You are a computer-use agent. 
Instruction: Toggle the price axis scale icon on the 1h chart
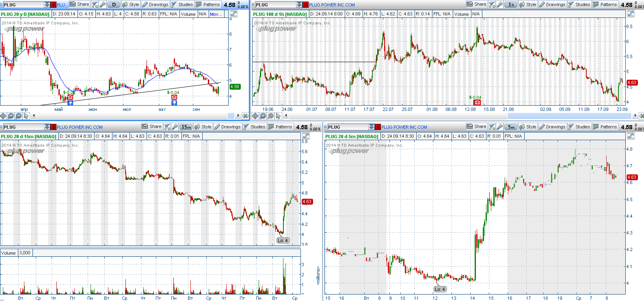tap(631, 14)
